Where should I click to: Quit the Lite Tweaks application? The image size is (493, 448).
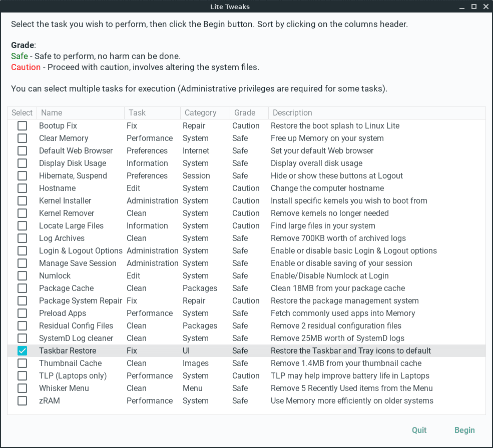(x=419, y=430)
